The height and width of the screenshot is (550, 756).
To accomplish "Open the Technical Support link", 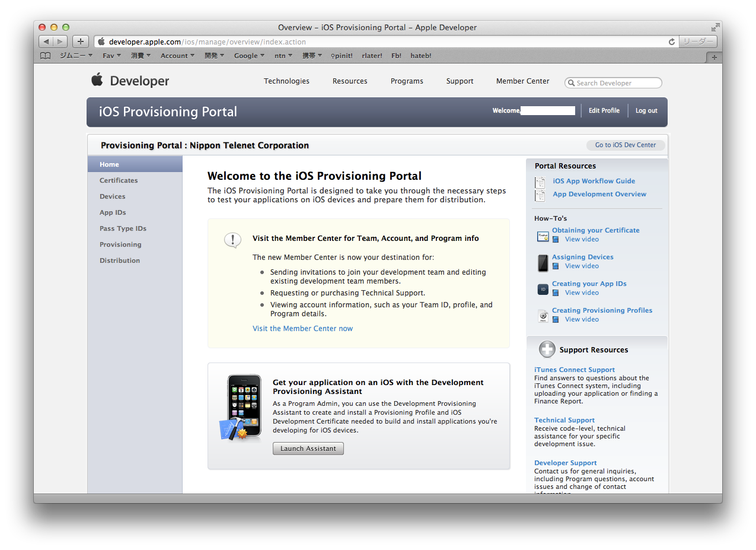I will pos(564,421).
